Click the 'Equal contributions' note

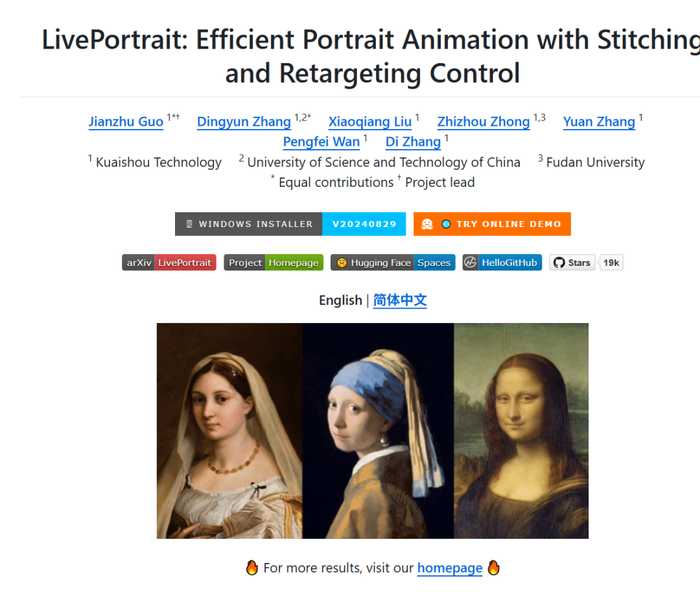tap(336, 182)
